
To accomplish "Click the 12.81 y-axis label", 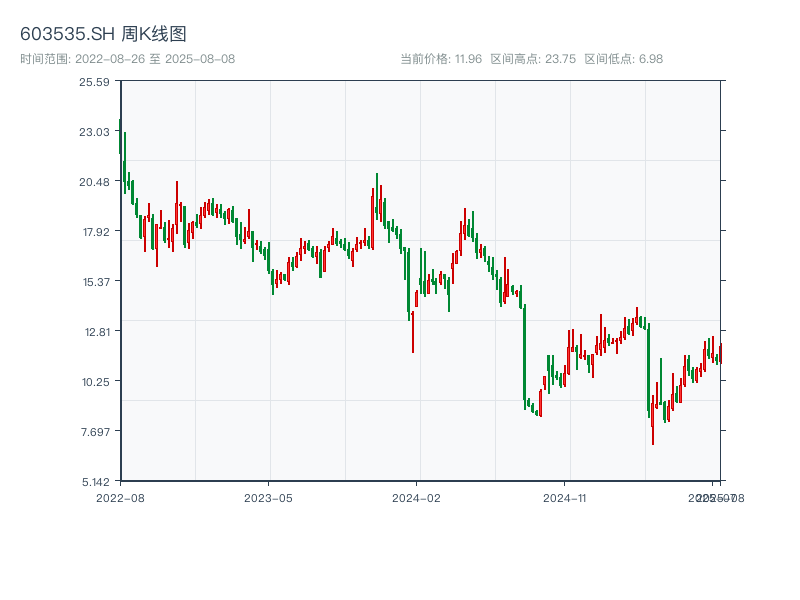I will pyautogui.click(x=95, y=331).
